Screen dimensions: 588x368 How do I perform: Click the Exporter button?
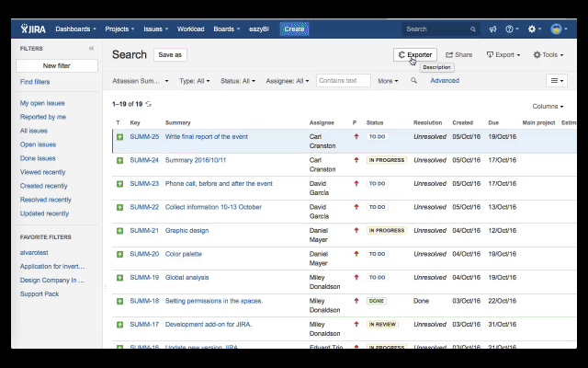[x=415, y=55]
